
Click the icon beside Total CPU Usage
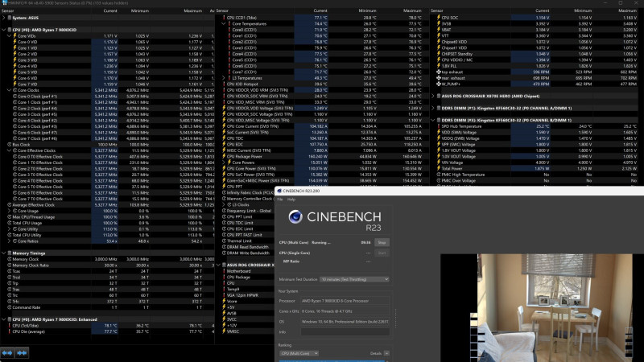point(10,223)
